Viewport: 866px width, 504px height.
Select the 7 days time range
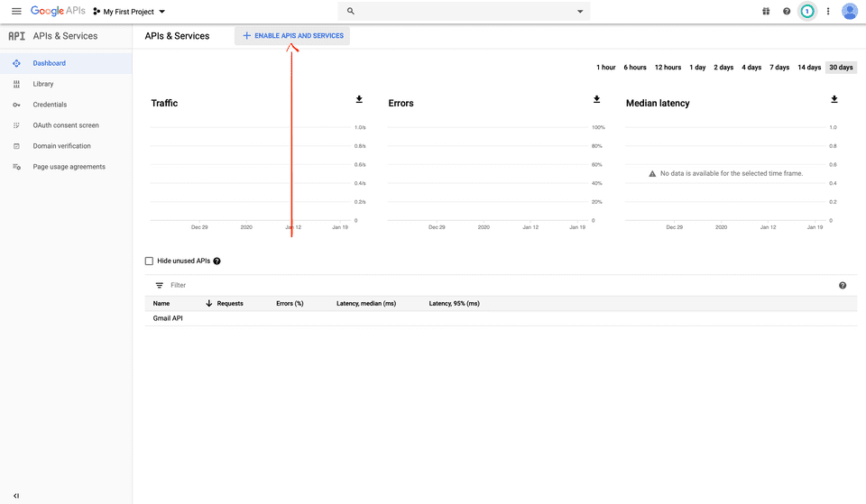pos(779,68)
